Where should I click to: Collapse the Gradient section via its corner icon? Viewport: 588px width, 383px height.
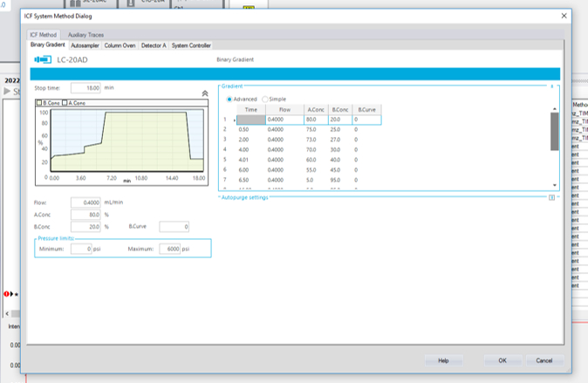click(551, 86)
